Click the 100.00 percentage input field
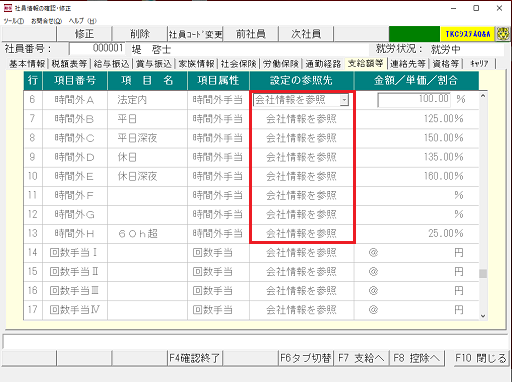The height and width of the screenshot is (382, 512). (x=414, y=99)
